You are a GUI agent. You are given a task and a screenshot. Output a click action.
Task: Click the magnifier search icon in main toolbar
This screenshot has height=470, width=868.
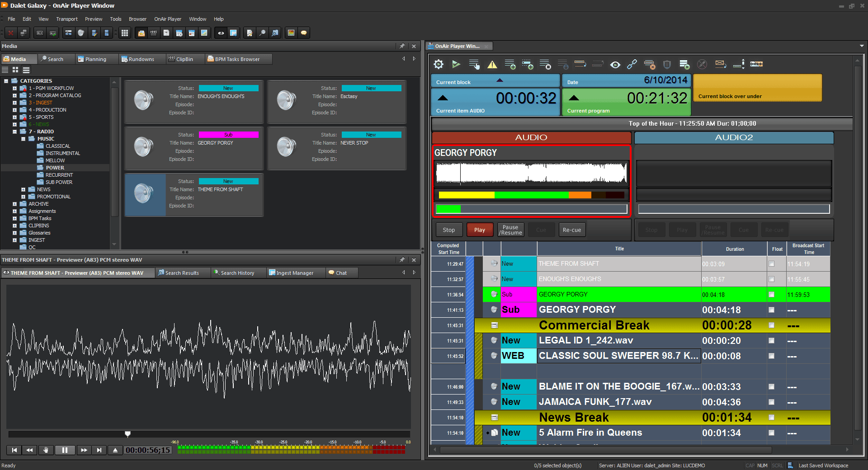[x=262, y=33]
